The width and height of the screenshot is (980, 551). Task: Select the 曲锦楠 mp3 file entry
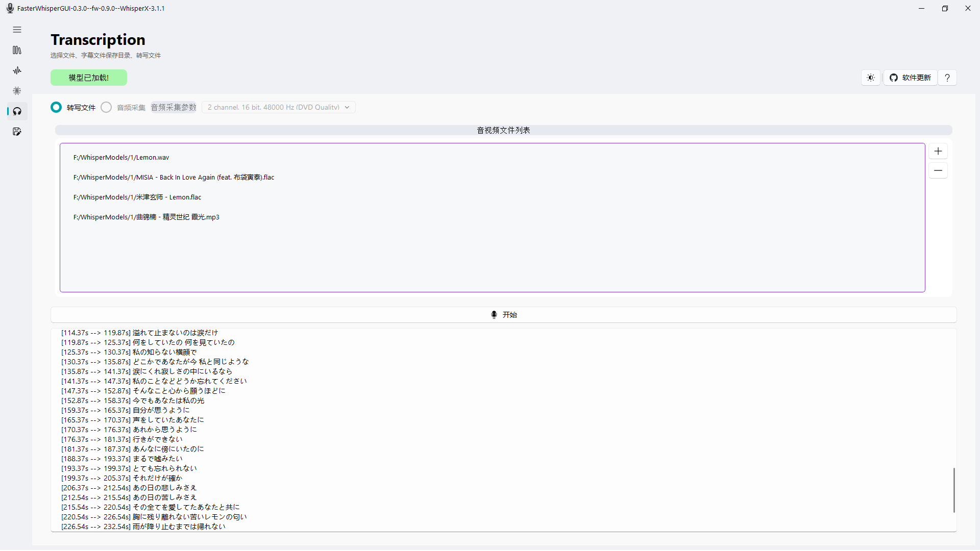click(x=146, y=217)
